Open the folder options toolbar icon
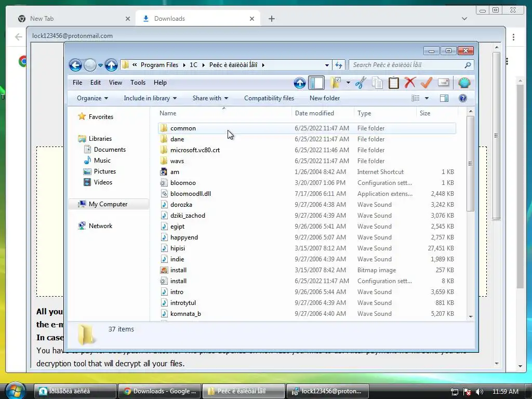The height and width of the screenshot is (399, 532). pos(336,83)
